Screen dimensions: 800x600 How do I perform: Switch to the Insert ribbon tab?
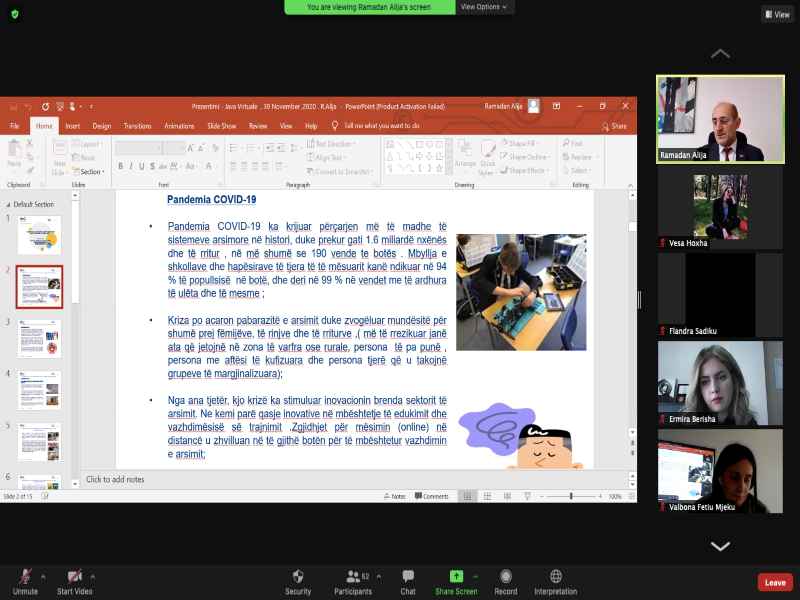[x=73, y=126]
